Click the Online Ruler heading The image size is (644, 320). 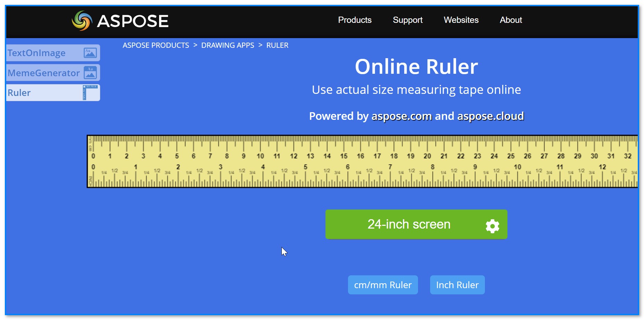pyautogui.click(x=416, y=66)
